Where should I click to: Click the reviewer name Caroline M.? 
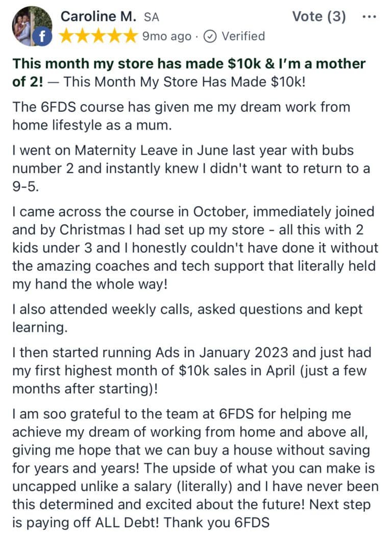coord(99,16)
